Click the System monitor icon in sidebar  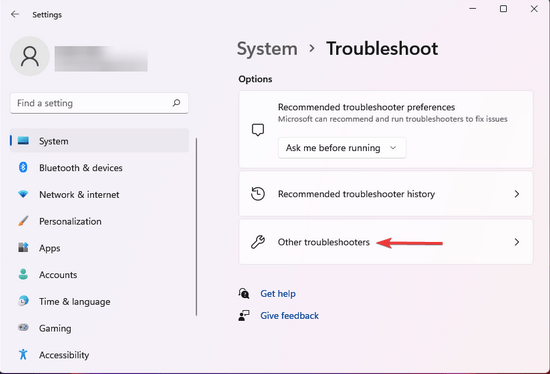[23, 141]
